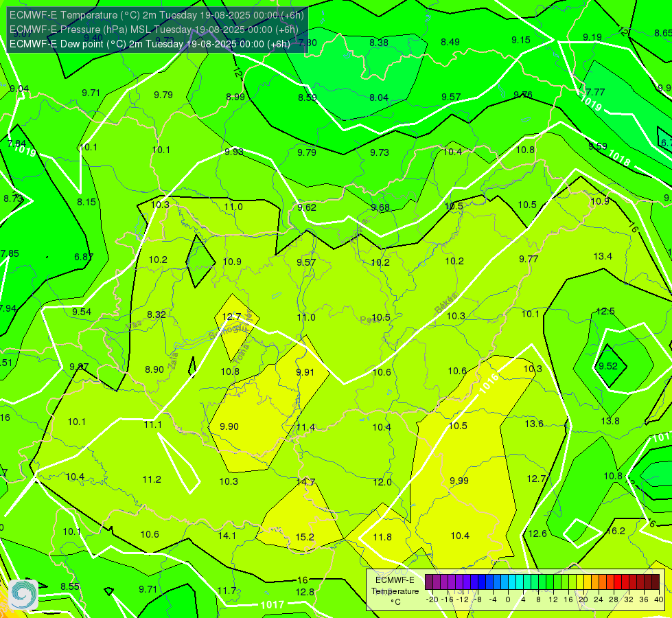Click the Vas region label
This screenshot has height=618, width=672.
134,325
